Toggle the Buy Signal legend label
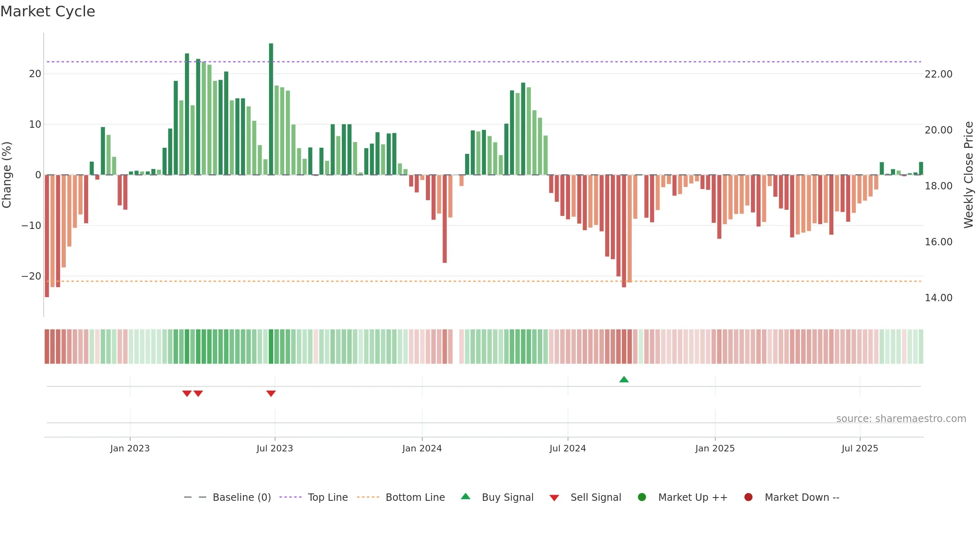This screenshot has height=551, width=980. tap(508, 497)
